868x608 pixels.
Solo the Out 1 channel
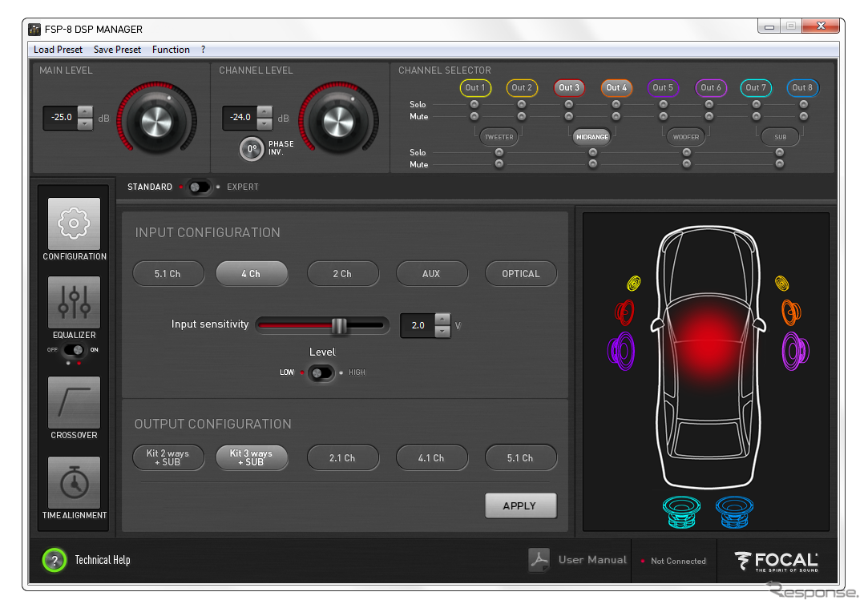(474, 104)
